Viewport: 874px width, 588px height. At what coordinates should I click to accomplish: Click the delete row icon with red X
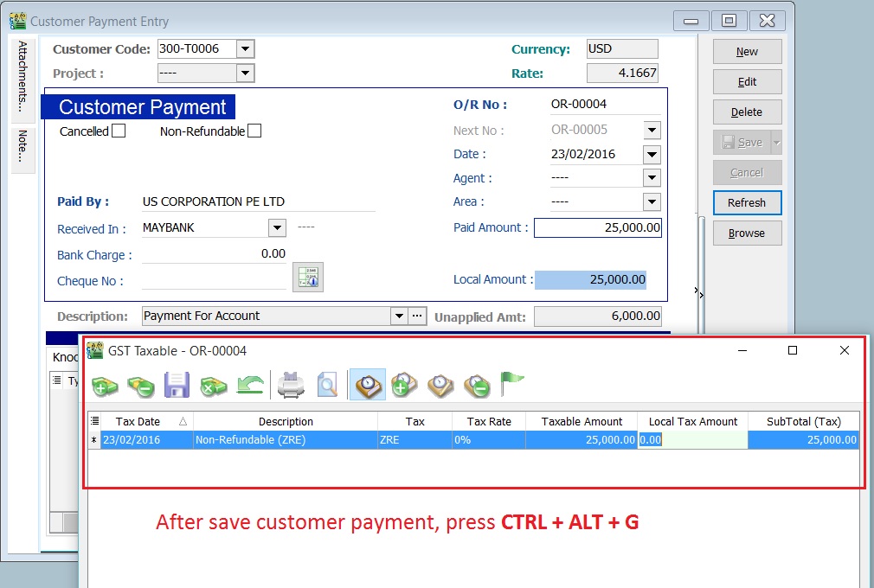point(213,387)
